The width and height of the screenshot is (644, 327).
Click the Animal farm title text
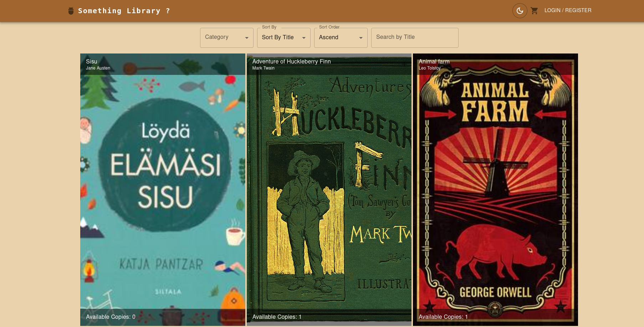(x=434, y=61)
